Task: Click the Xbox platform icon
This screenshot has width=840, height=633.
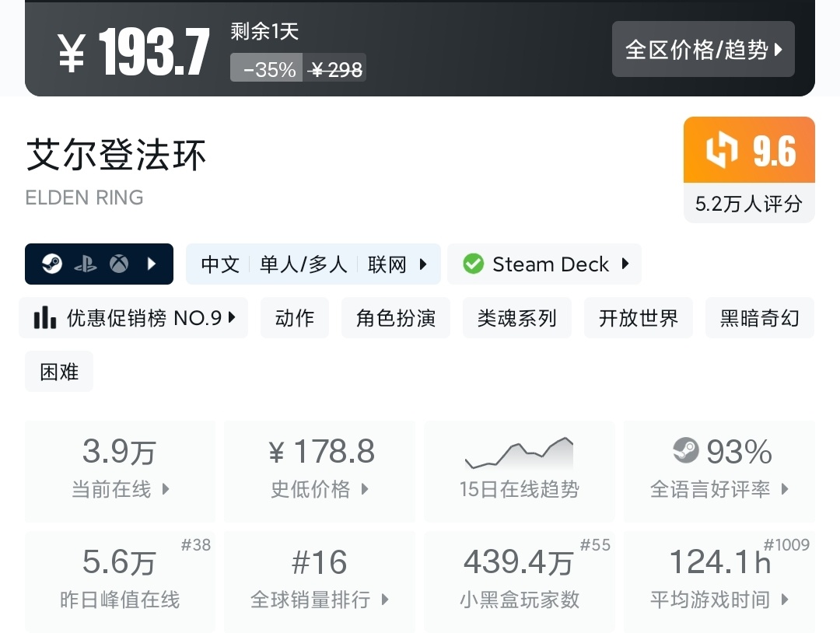Action: 119,264
